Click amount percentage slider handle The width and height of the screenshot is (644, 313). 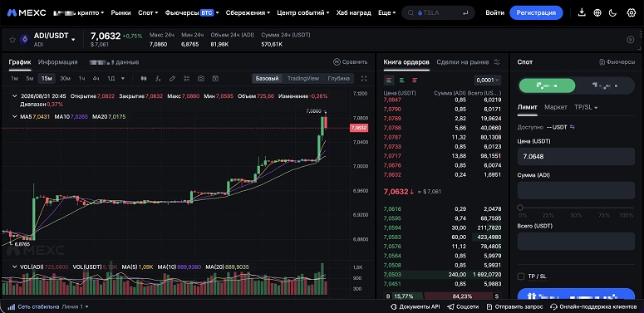[520, 208]
